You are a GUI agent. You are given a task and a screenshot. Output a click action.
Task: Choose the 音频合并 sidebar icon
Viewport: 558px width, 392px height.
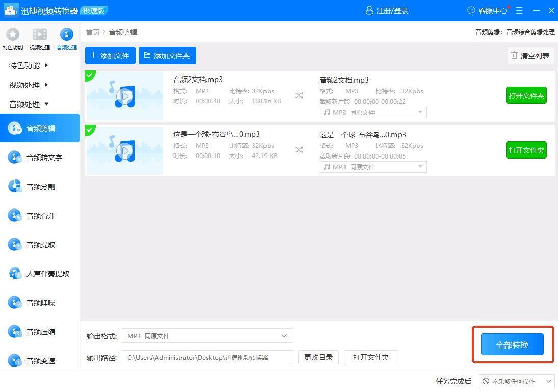tap(15, 216)
